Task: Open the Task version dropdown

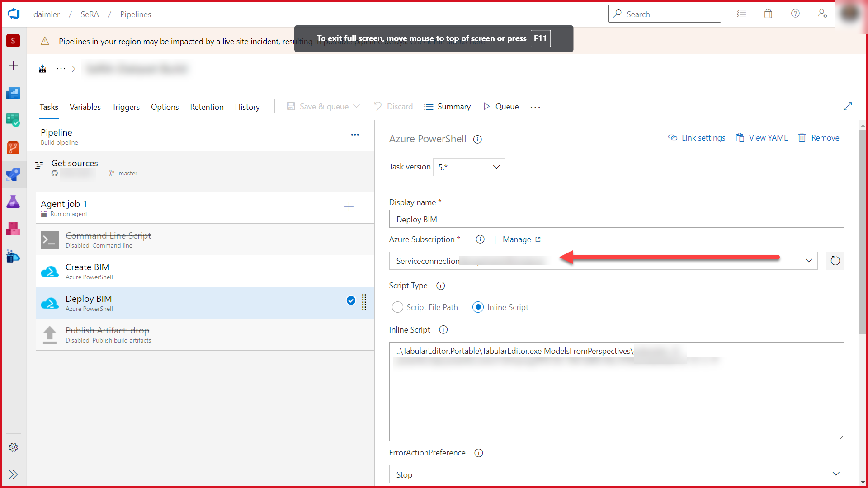Action: 469,167
